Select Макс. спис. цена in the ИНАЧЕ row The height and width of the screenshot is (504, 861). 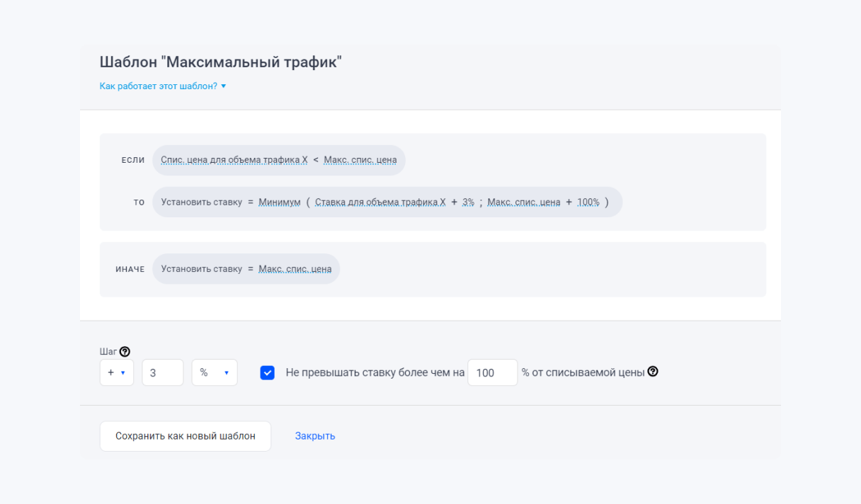(x=295, y=268)
